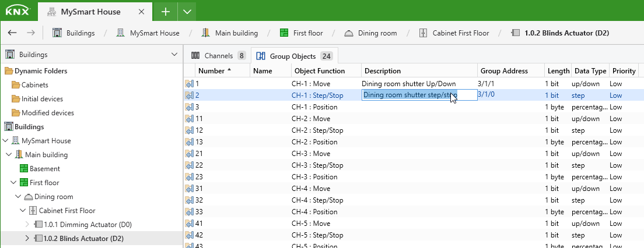Open the Buildings panel dropdown chevron
Image resolution: width=644 pixels, height=248 pixels.
174,55
